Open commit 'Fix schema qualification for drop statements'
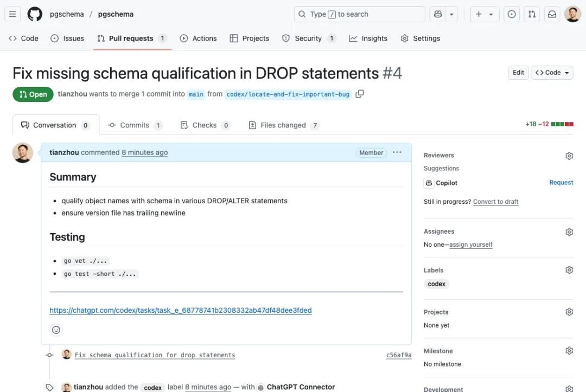Screen dimensions: 586x392 [x=155, y=355]
